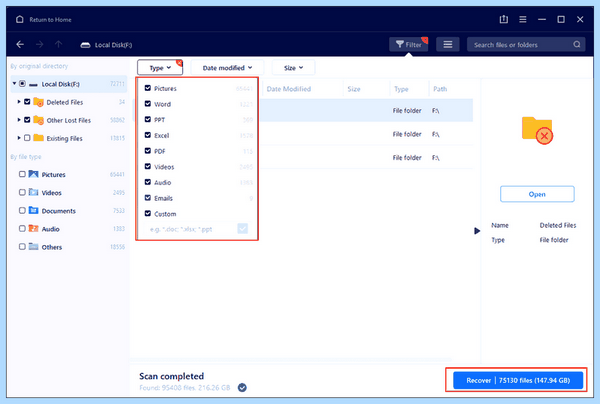Image resolution: width=600 pixels, height=404 pixels.
Task: Go forward with the right arrow
Action: tap(39, 44)
